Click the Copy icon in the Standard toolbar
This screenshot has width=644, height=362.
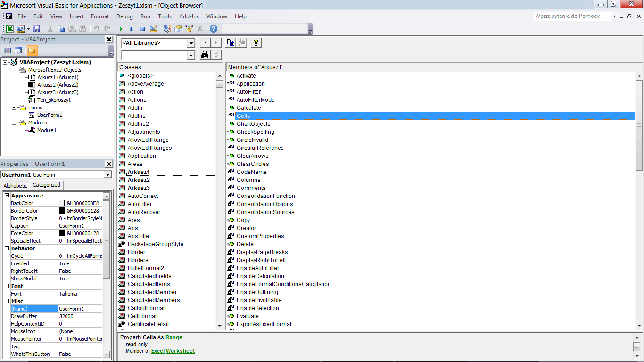click(61, 29)
